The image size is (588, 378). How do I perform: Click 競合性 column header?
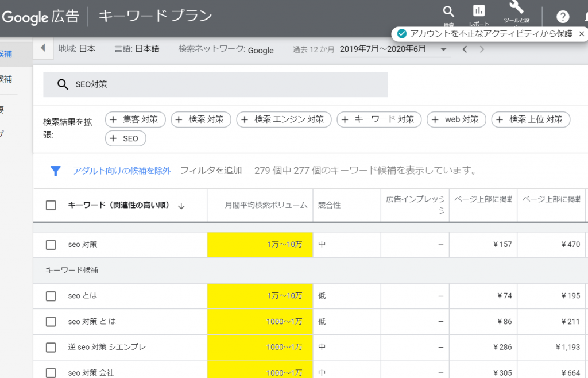click(329, 205)
